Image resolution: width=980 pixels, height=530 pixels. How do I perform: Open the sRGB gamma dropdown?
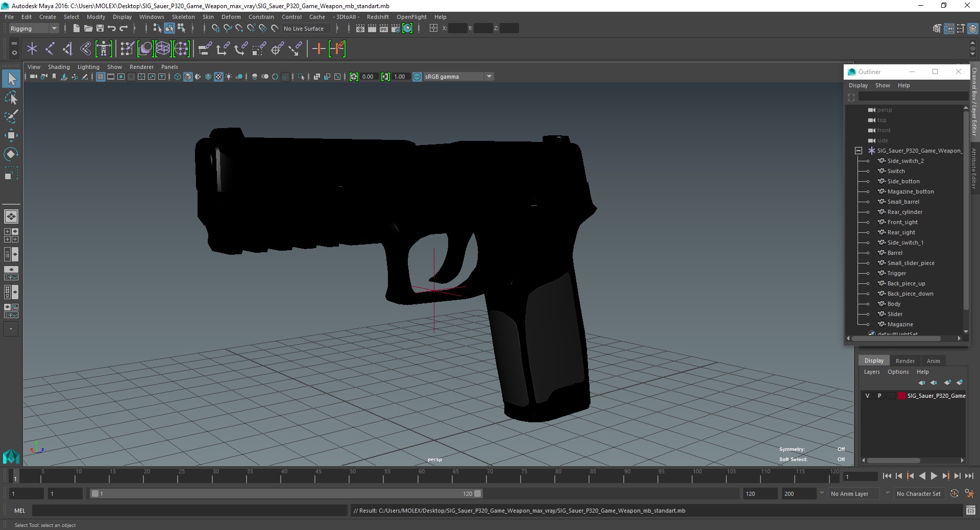tap(458, 77)
